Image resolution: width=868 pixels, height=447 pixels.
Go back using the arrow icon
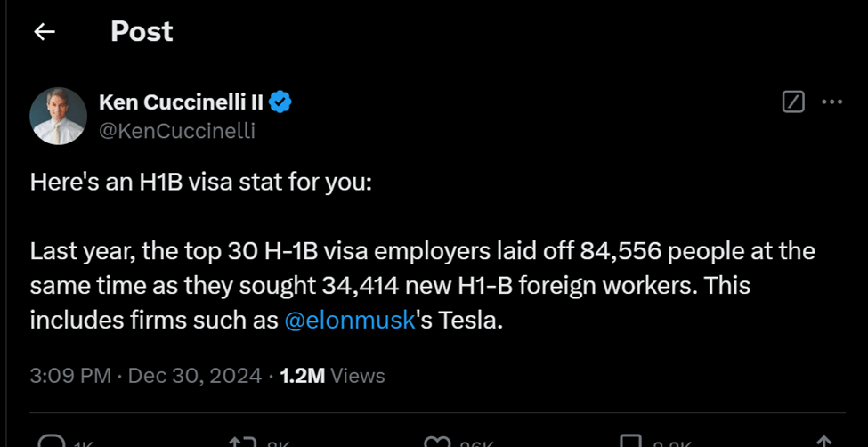45,32
